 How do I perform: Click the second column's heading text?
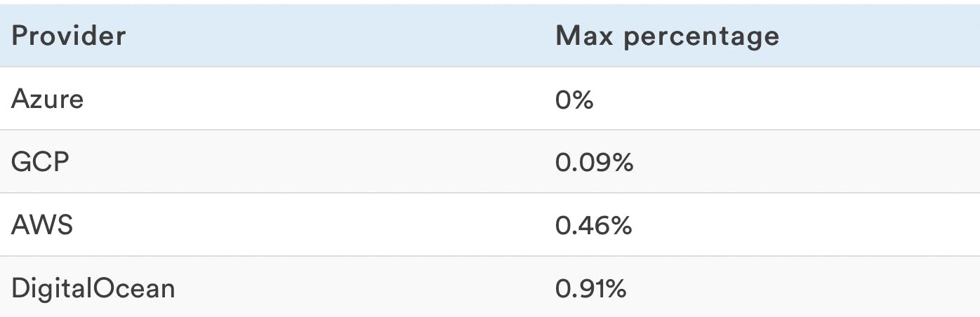pos(667,36)
